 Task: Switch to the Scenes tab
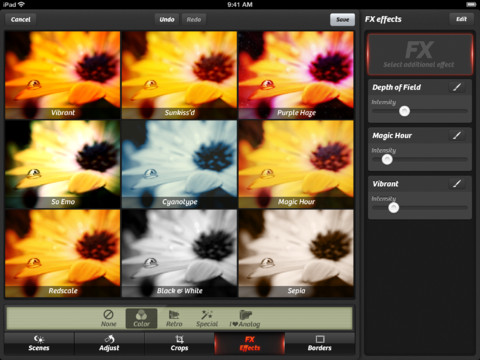point(39,343)
